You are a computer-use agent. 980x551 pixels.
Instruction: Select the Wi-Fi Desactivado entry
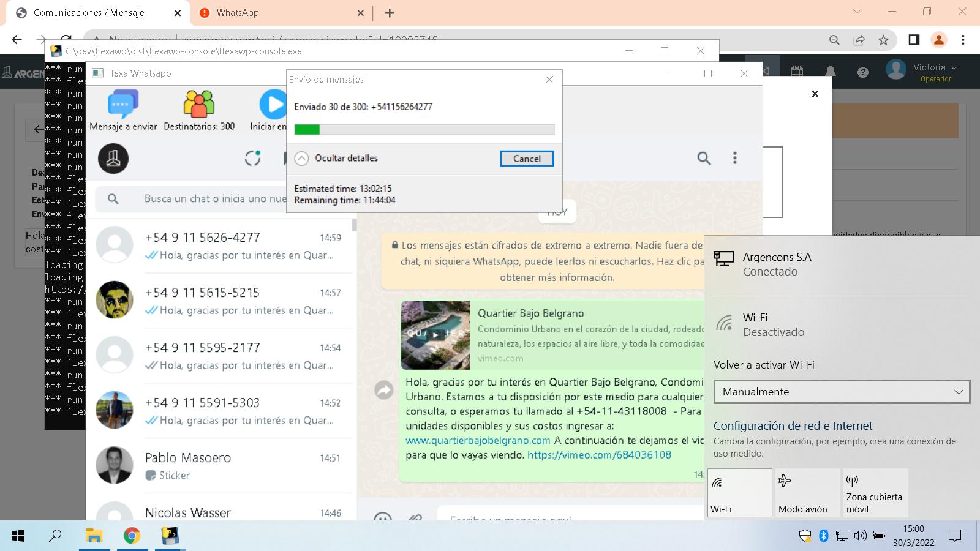tap(842, 324)
